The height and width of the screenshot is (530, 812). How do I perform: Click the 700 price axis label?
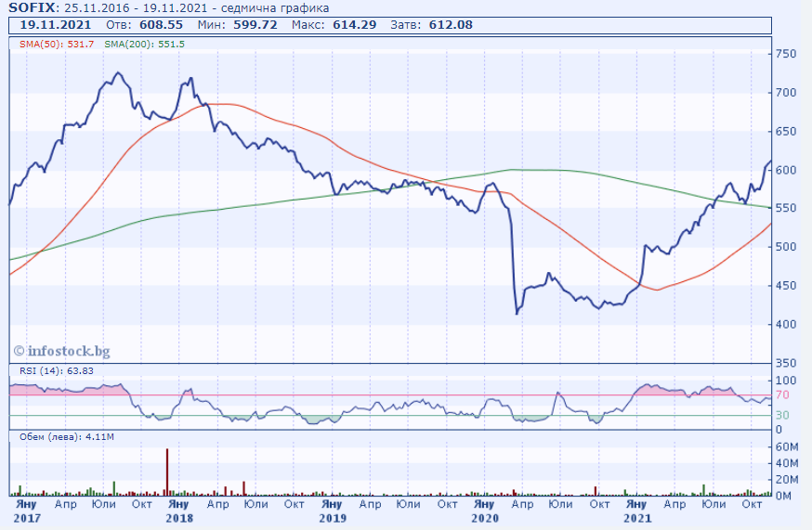(x=786, y=93)
